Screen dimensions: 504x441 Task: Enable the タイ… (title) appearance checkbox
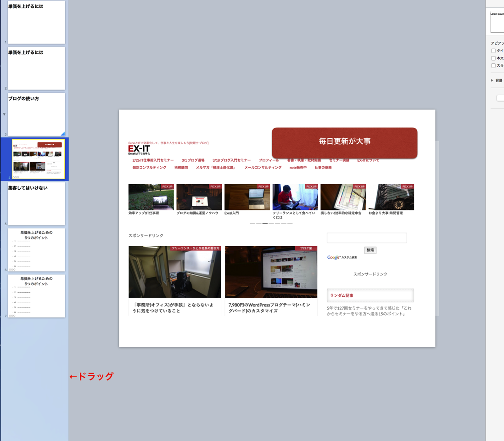(x=493, y=51)
